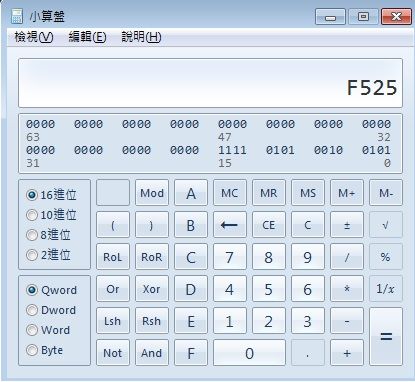This screenshot has height=382, width=415.
Task: Click the RoR rotate right button
Action: click(152, 257)
